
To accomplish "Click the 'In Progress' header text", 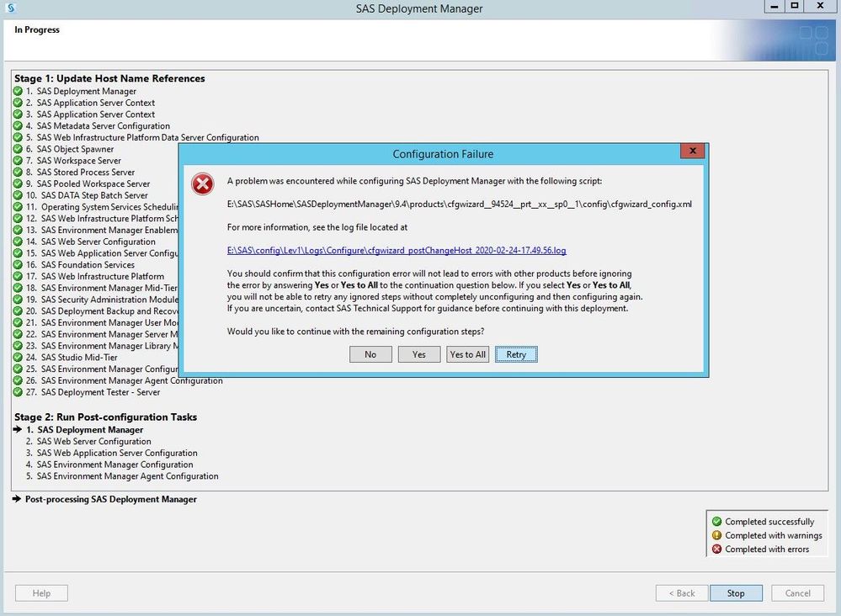I will point(37,30).
